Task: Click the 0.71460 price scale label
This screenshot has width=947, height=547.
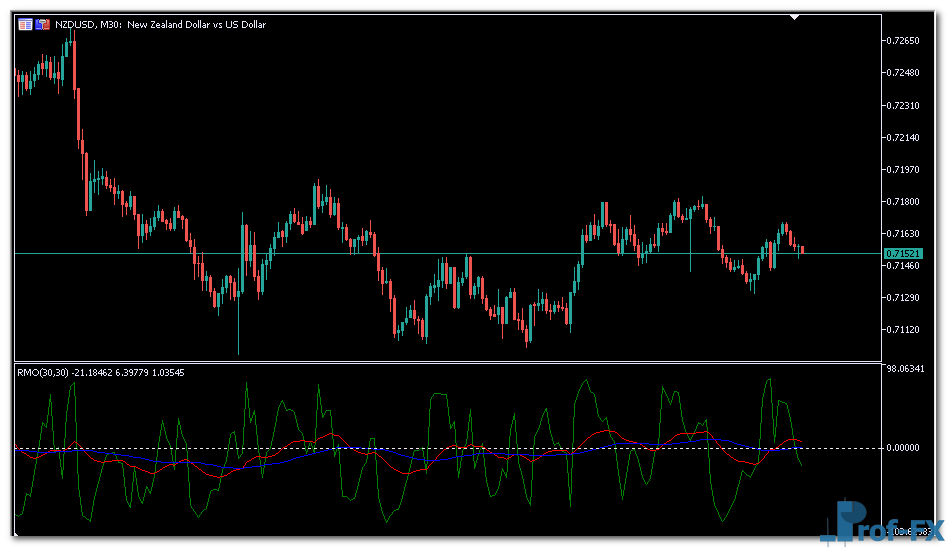Action: pyautogui.click(x=905, y=266)
